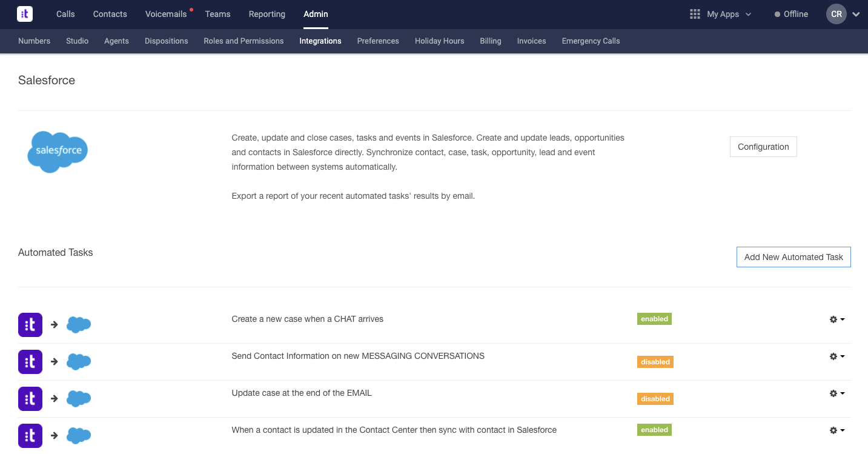Click the Salesforce page heading
The width and height of the screenshot is (868, 454).
click(47, 80)
